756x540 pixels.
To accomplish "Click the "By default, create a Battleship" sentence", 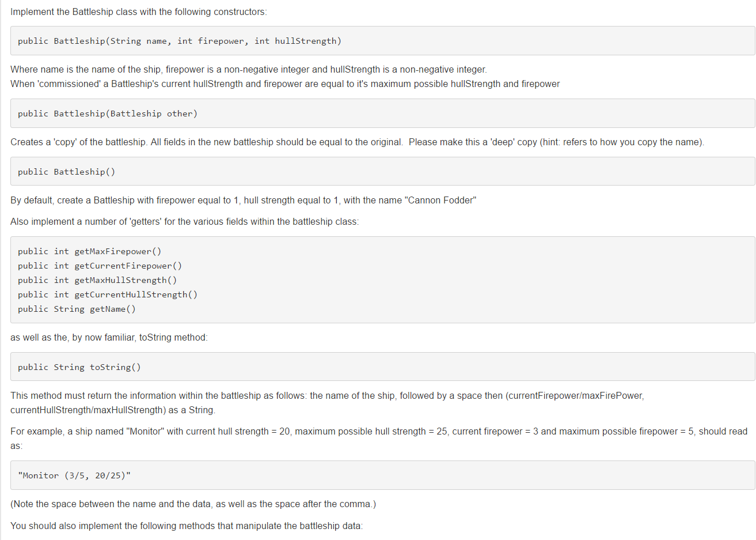I will coord(243,201).
